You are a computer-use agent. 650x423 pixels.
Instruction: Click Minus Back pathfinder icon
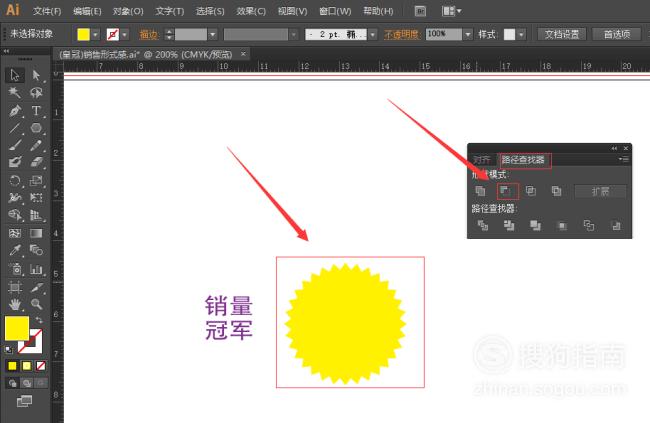[616, 226]
